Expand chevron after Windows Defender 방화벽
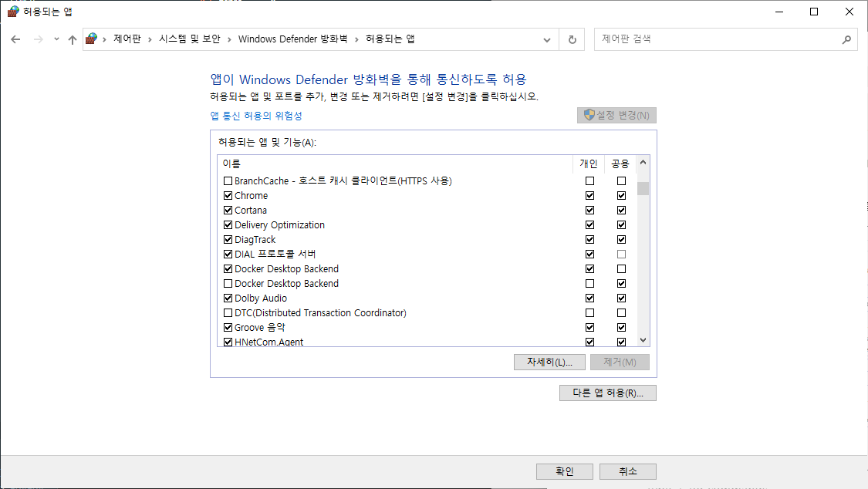 356,39
